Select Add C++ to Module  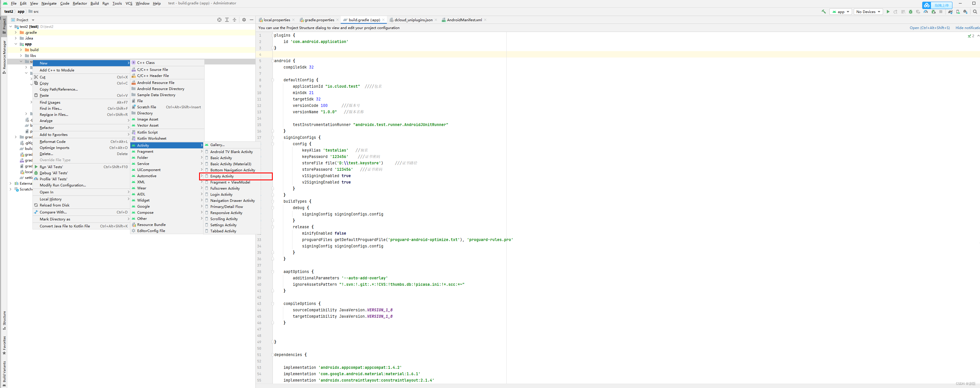pos(81,70)
